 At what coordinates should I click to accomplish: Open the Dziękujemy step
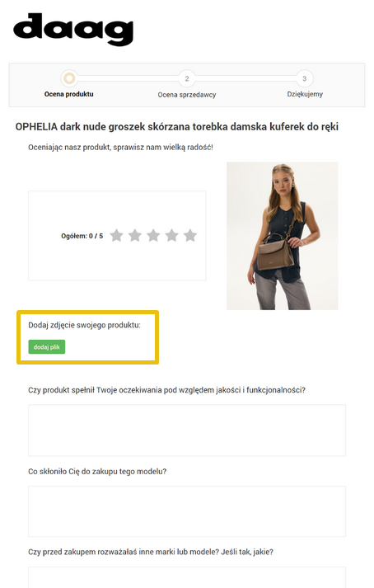pos(305,94)
